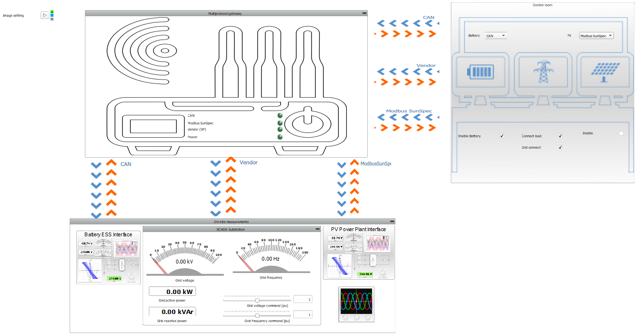The height and width of the screenshot is (334, 644).
Task: Click the Modbus SunSpec status LED
Action: (280, 123)
